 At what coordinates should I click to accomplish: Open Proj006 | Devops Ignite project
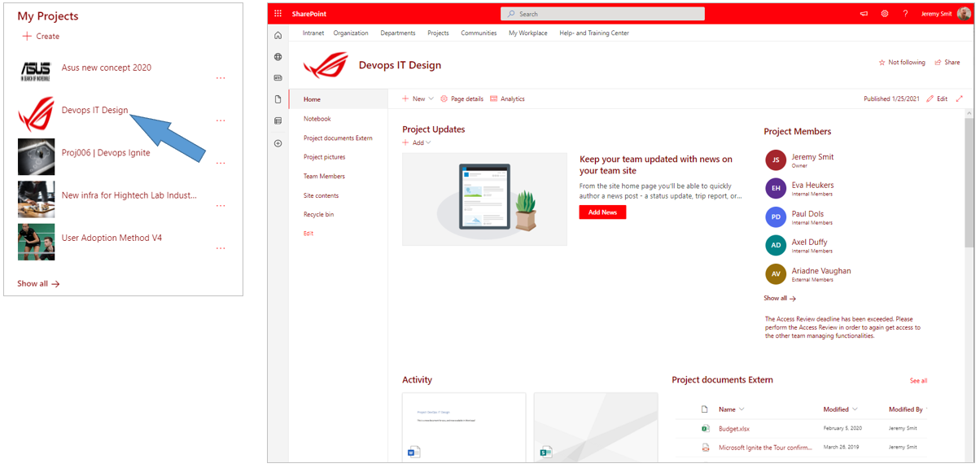(x=106, y=152)
